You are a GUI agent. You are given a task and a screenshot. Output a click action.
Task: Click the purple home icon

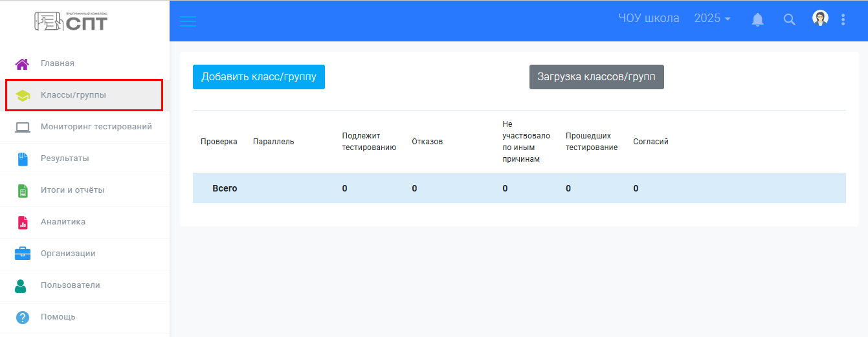22,63
